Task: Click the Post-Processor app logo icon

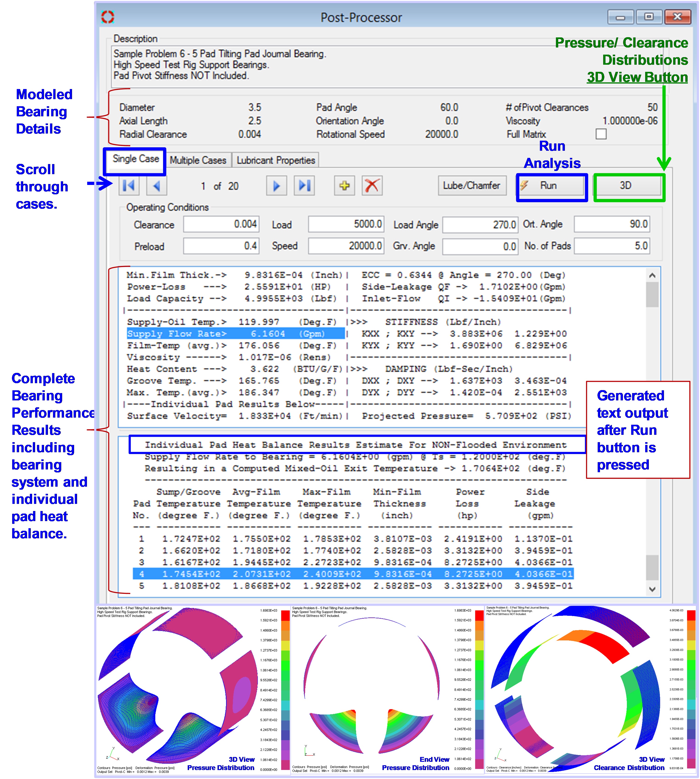Action: tap(108, 17)
